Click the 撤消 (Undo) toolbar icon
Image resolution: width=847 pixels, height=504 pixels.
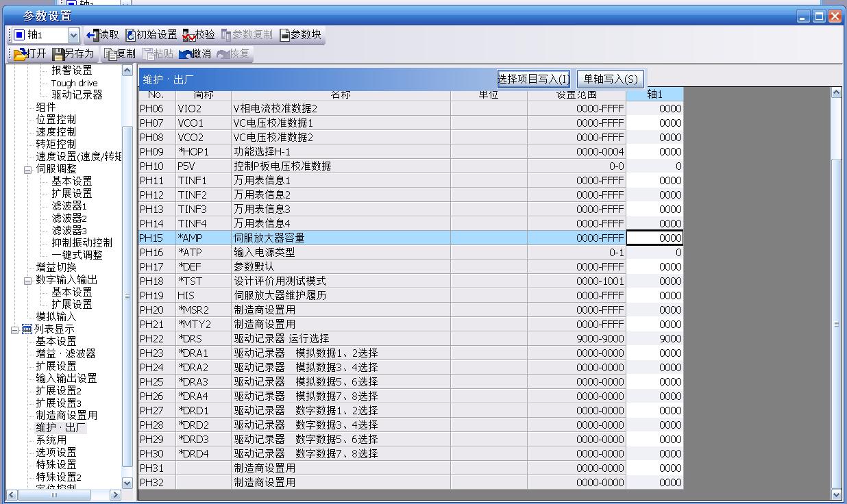185,54
